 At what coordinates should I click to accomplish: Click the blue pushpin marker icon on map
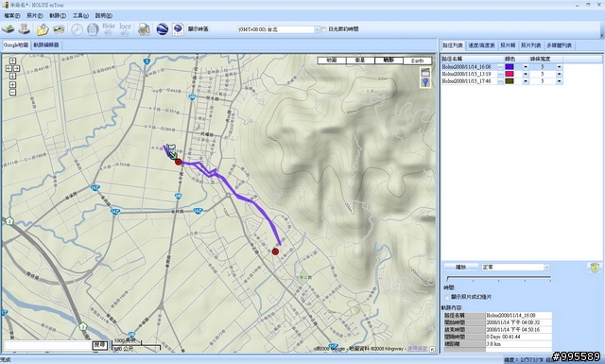point(425,82)
